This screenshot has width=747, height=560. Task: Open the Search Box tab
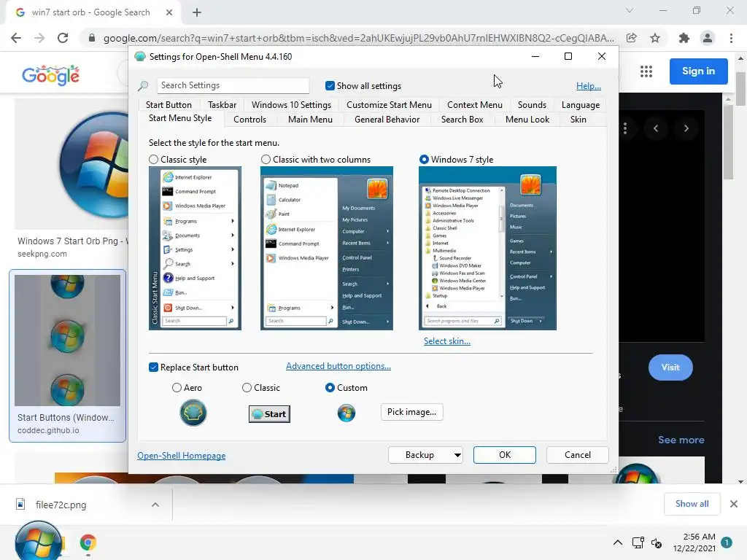click(x=462, y=120)
